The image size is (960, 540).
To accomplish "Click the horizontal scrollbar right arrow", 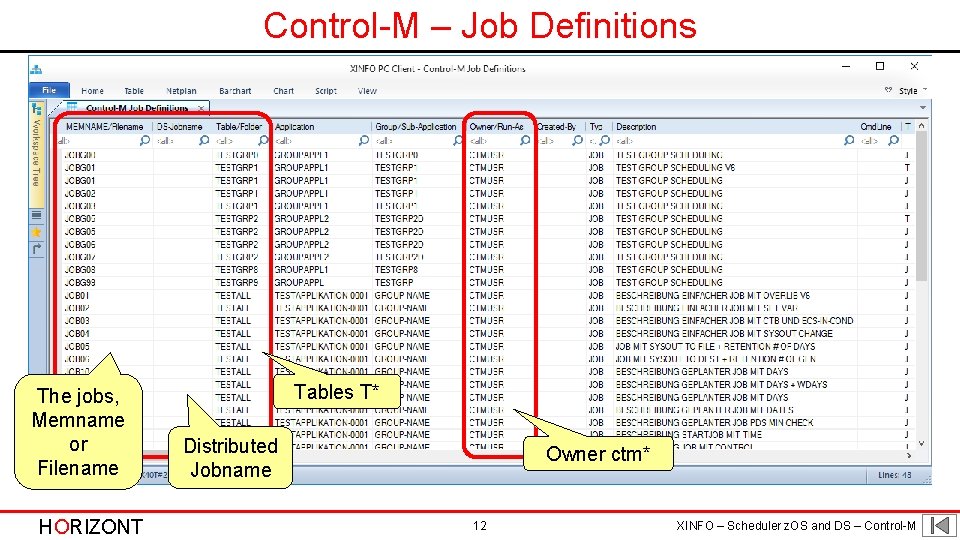I will click(909, 455).
